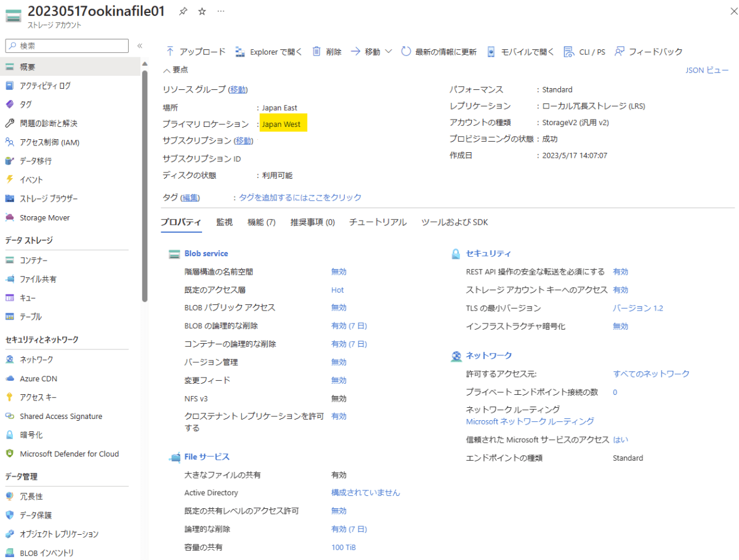Open the JSON ビュー link
The height and width of the screenshot is (560, 739).
707,70
